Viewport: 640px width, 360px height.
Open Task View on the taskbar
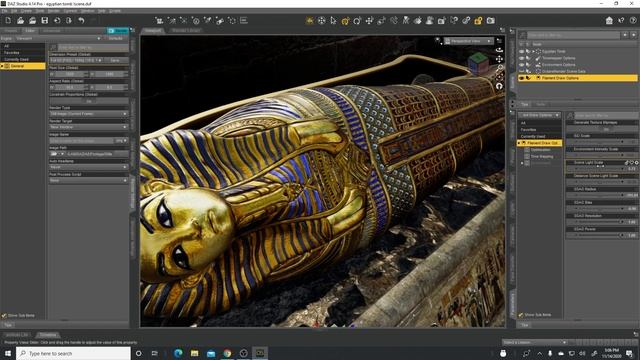pos(155,353)
